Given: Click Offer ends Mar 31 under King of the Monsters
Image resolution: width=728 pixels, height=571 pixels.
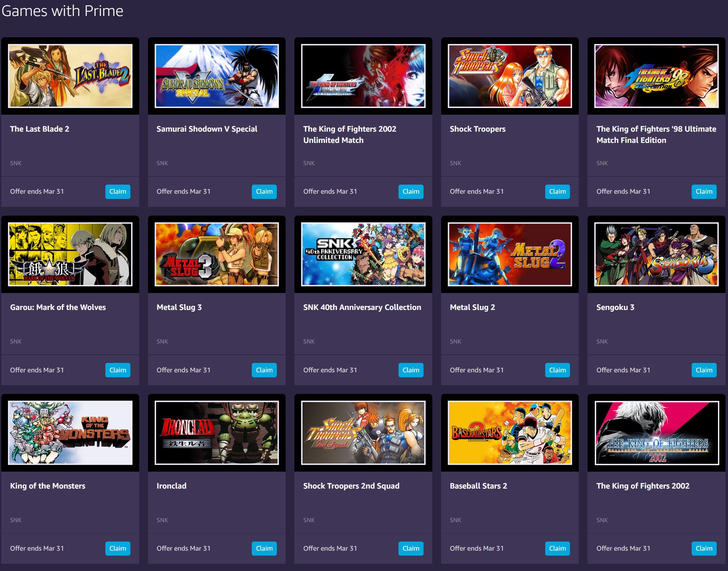Looking at the screenshot, I should pos(37,548).
